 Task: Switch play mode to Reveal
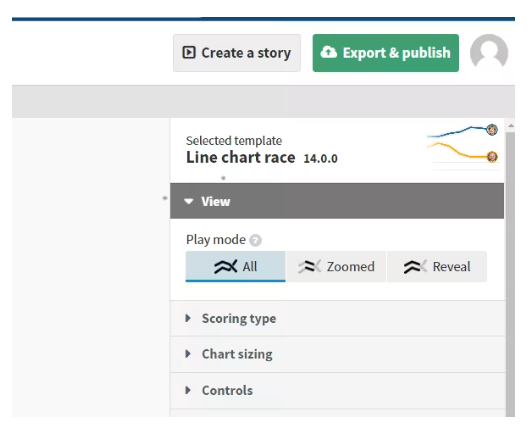tap(437, 266)
